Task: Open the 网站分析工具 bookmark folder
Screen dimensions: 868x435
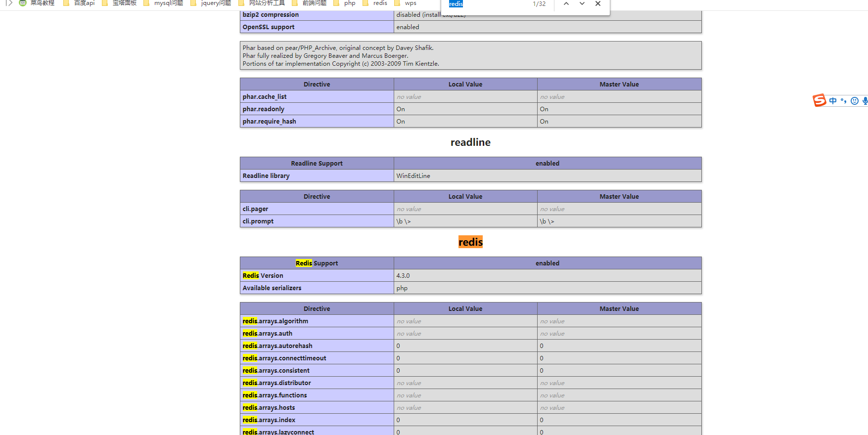Action: pos(262,3)
